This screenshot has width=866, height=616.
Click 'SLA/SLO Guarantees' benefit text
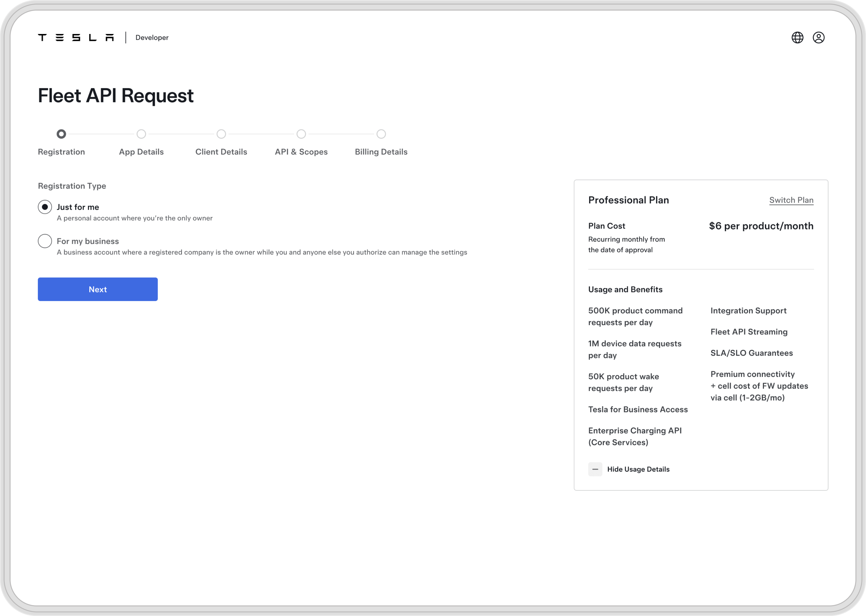(x=751, y=353)
